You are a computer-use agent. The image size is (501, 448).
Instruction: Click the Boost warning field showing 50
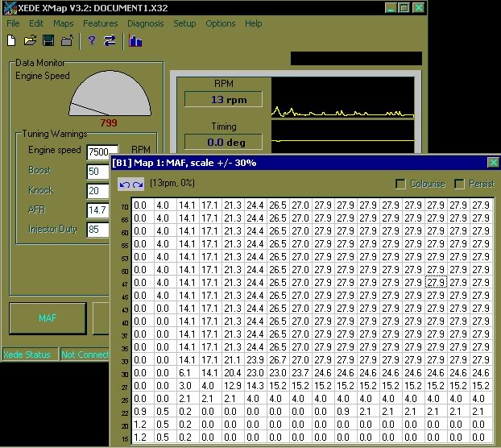click(x=97, y=172)
